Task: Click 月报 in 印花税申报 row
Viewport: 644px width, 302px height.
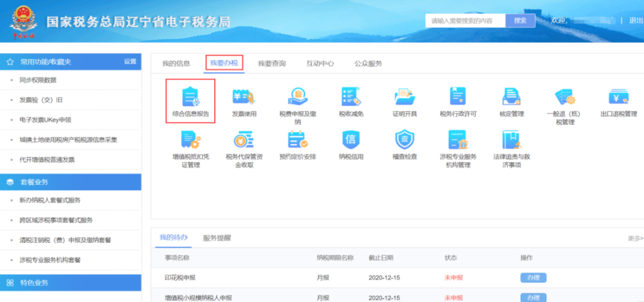Action: (323, 278)
